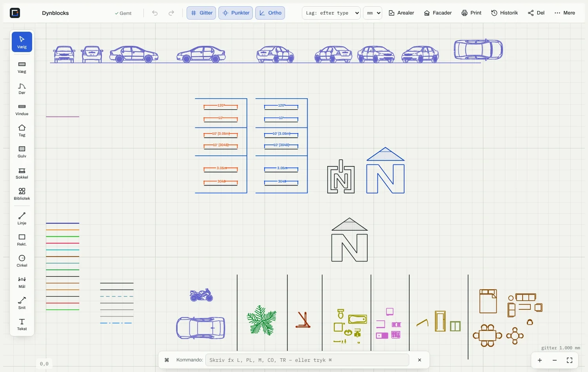588x372 pixels.
Task: Toggle Punkter snap points
Action: coord(236,13)
